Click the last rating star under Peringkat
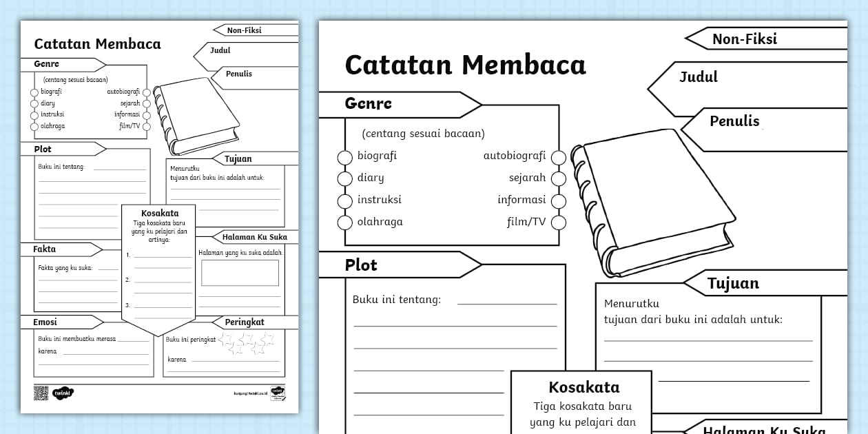 (267, 338)
